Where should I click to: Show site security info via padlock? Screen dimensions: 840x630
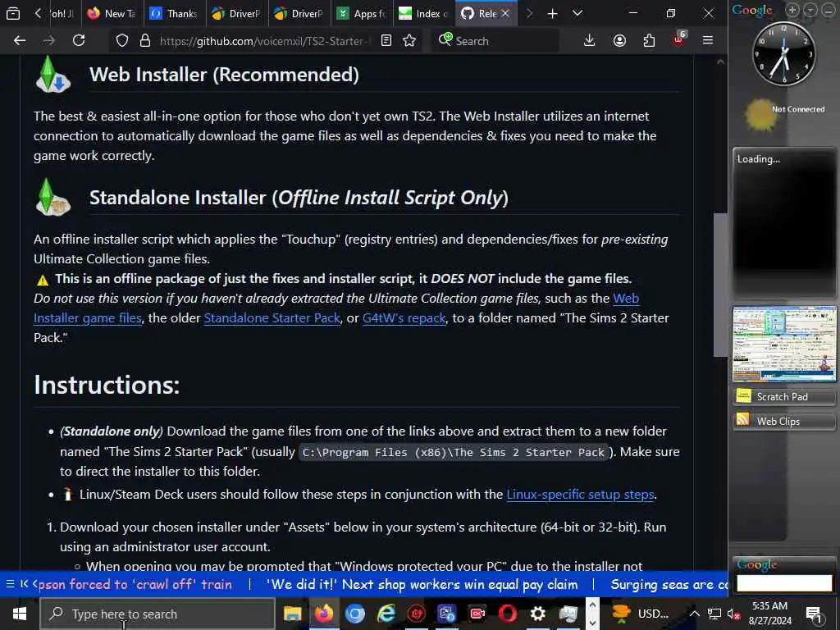click(x=144, y=41)
